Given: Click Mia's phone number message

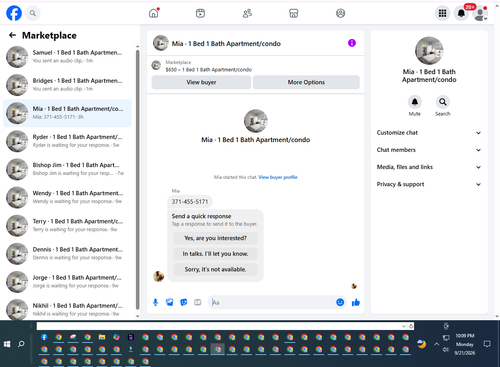Looking at the screenshot, I should 190,202.
